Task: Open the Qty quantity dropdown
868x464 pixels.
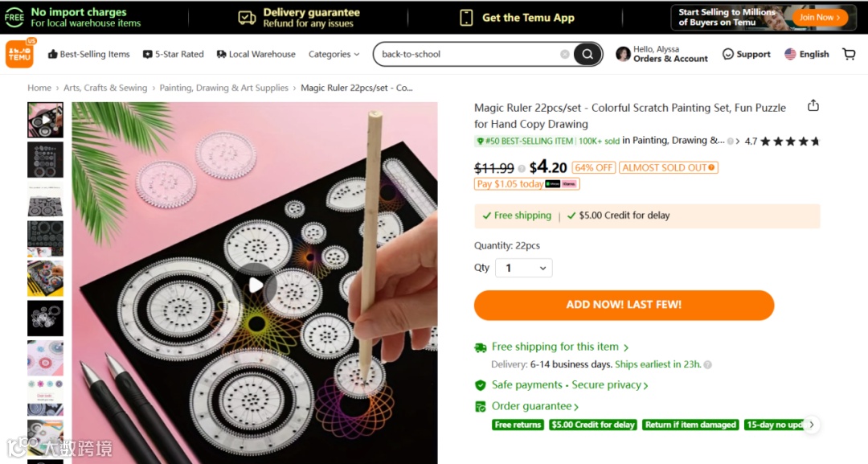Action: point(524,268)
